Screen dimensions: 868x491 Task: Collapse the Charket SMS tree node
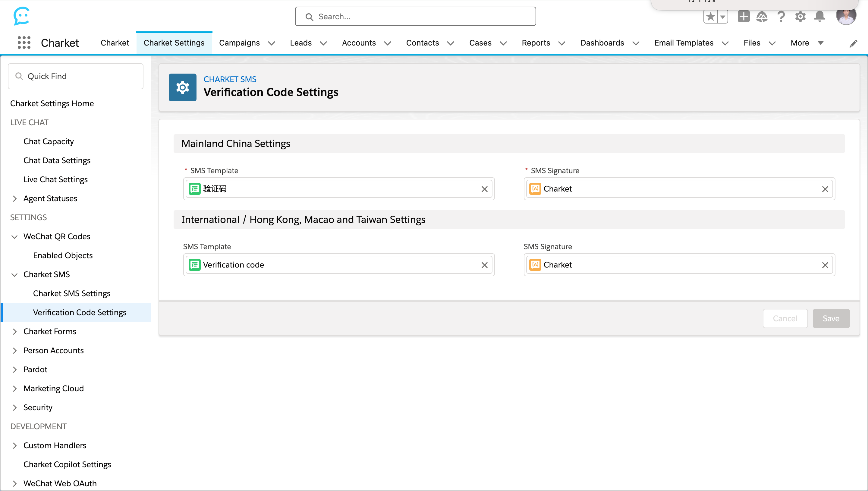[14, 275]
